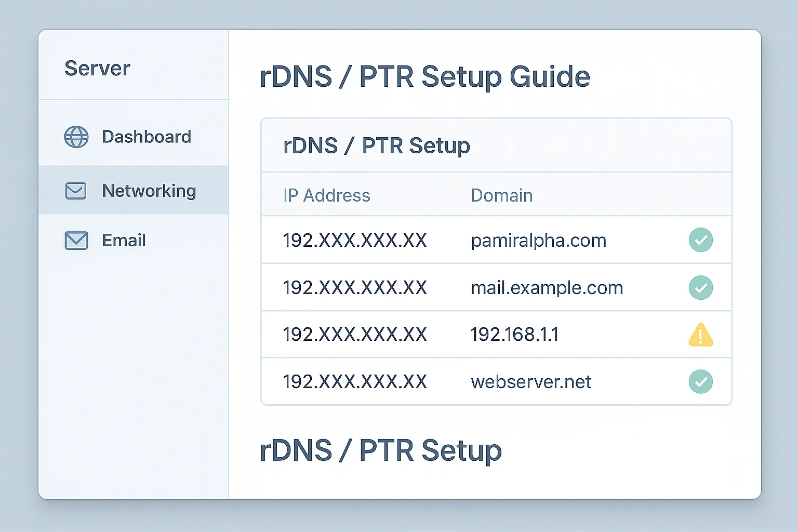The height and width of the screenshot is (532, 798).
Task: Select the mail.example.com domain entry
Action: (x=547, y=288)
